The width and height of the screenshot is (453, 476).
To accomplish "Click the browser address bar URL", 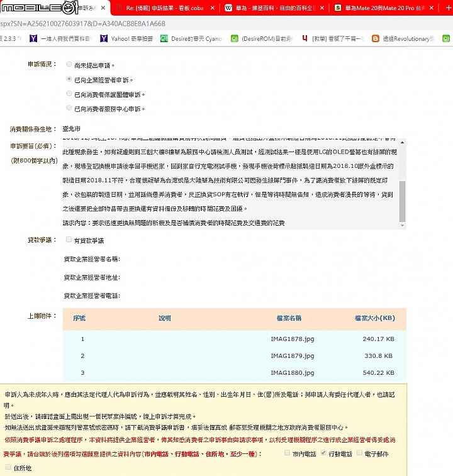I will click(82, 24).
